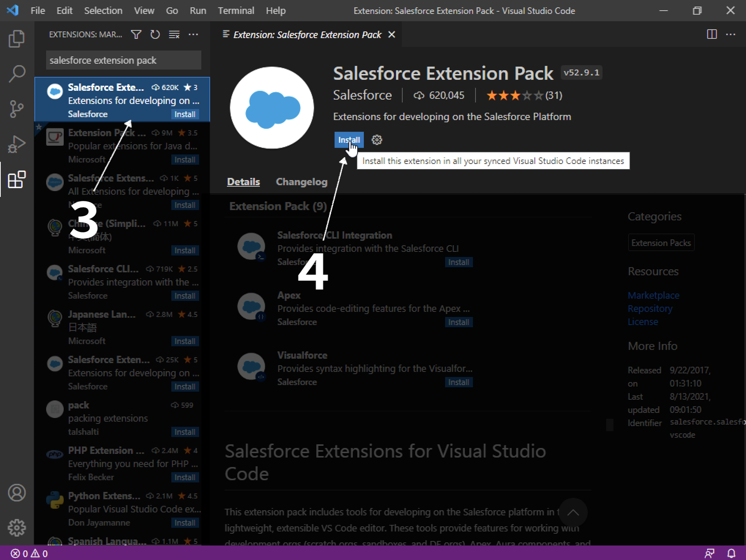Focus the extensions search input field
The image size is (746, 560).
[x=123, y=60]
